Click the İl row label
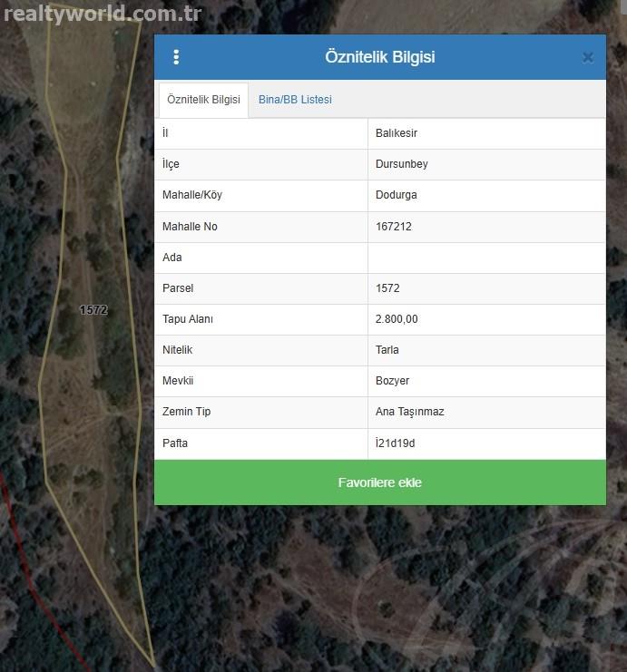 [165, 132]
